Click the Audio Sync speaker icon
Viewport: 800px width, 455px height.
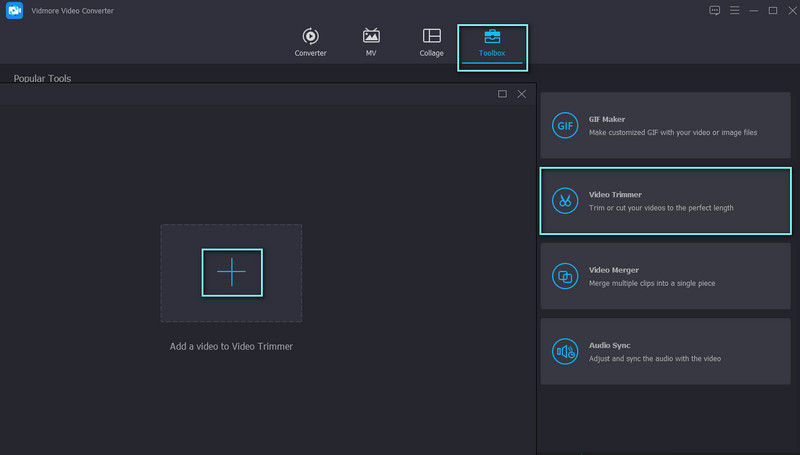(566, 352)
